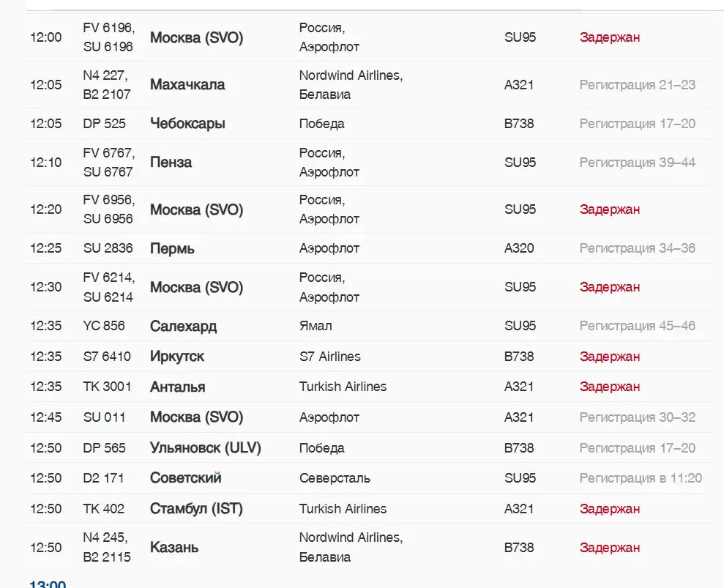Click the Регистрация 21–23 status text
This screenshot has height=588, width=724.
pos(637,85)
